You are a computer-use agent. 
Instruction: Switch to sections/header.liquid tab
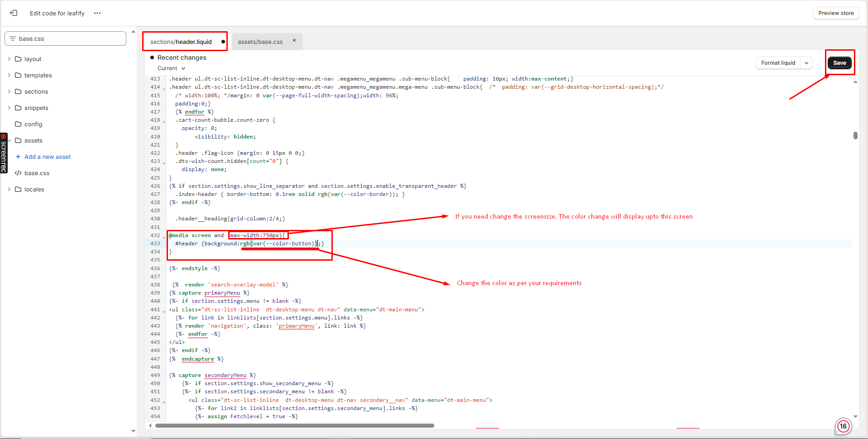pyautogui.click(x=181, y=42)
